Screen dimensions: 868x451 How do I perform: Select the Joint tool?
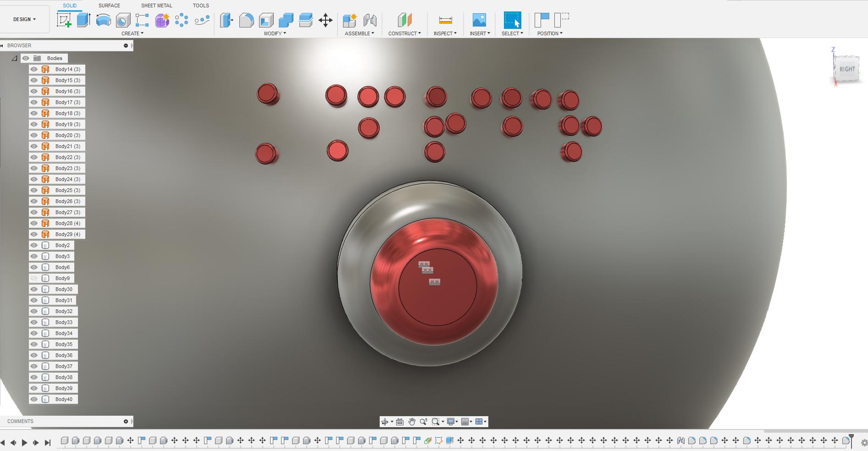370,20
